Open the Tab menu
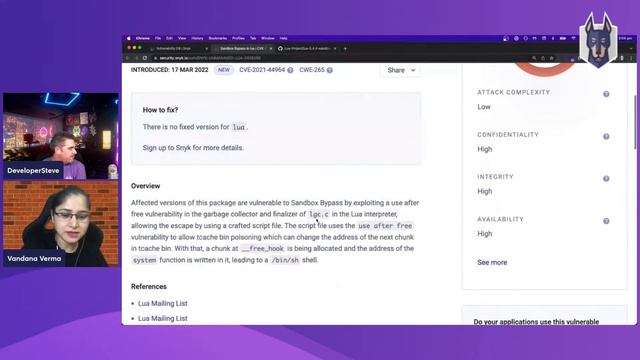640x360 pixels. point(253,38)
